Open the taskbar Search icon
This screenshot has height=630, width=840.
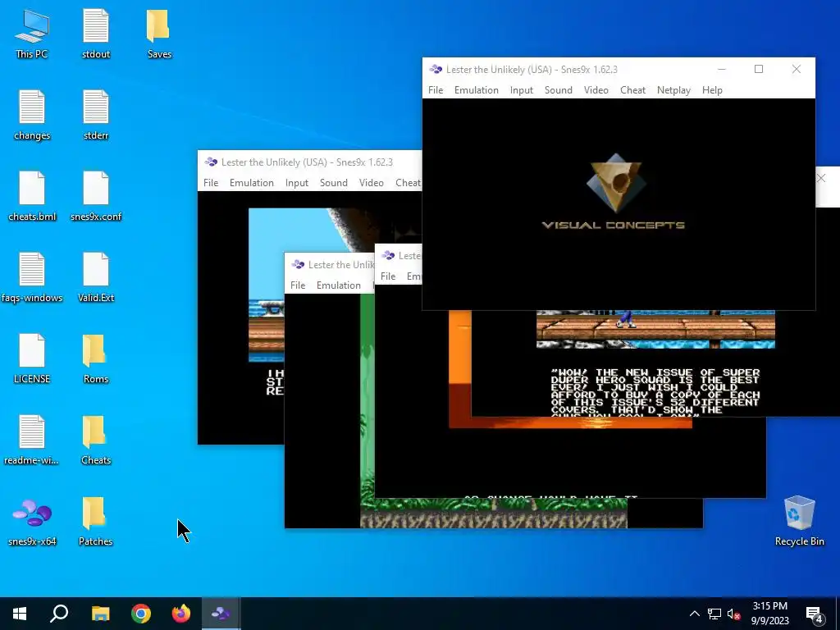tap(59, 614)
